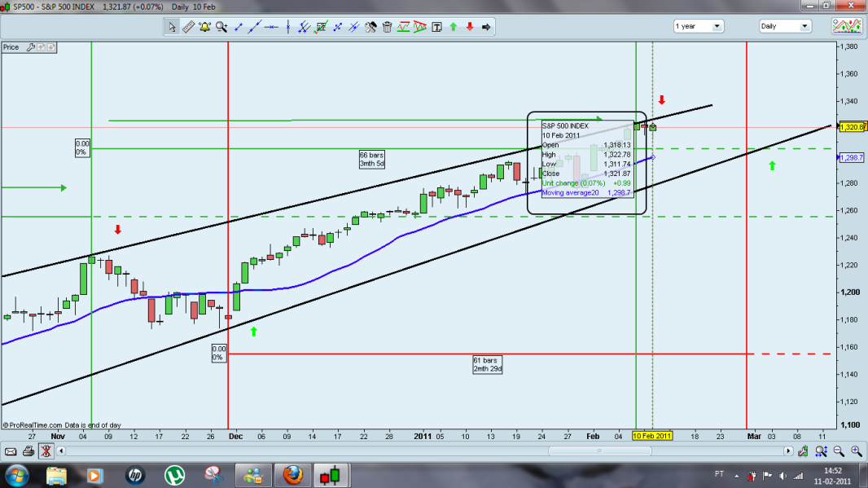Screen dimensions: 868x488
Task: Switch to Firefox in the taskbar
Action: click(x=293, y=475)
